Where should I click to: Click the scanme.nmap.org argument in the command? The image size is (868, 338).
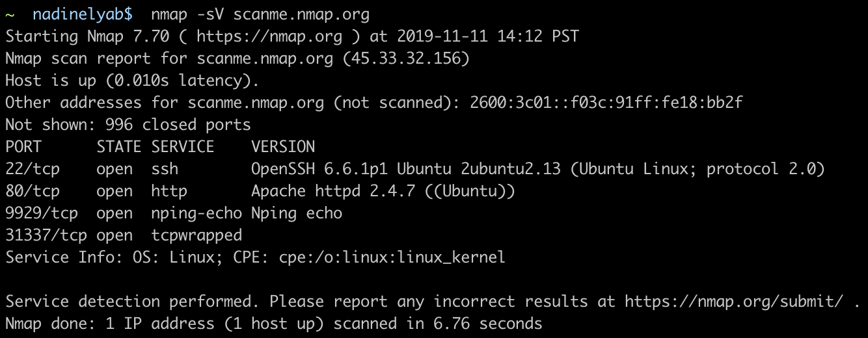point(302,14)
